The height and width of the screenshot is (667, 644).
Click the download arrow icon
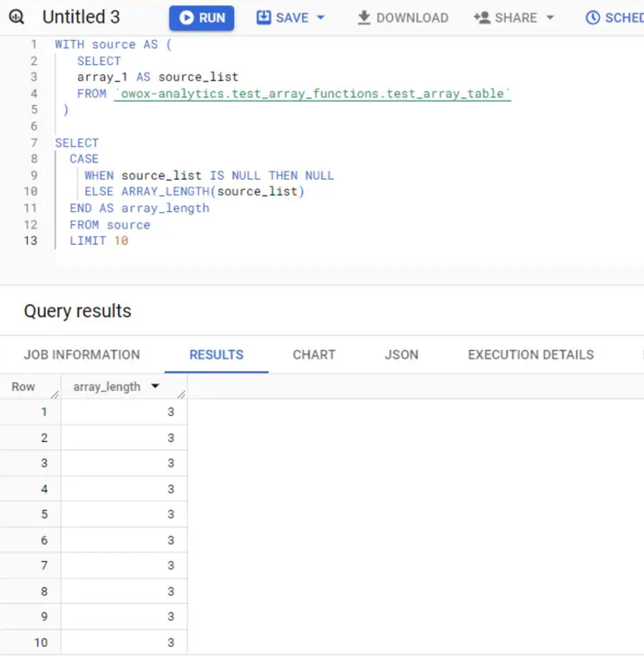(364, 18)
